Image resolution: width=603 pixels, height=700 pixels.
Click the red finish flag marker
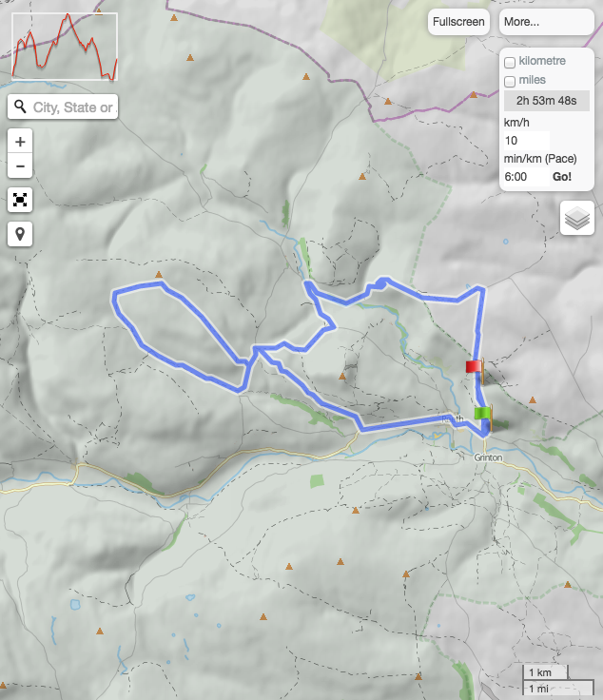[475, 367]
